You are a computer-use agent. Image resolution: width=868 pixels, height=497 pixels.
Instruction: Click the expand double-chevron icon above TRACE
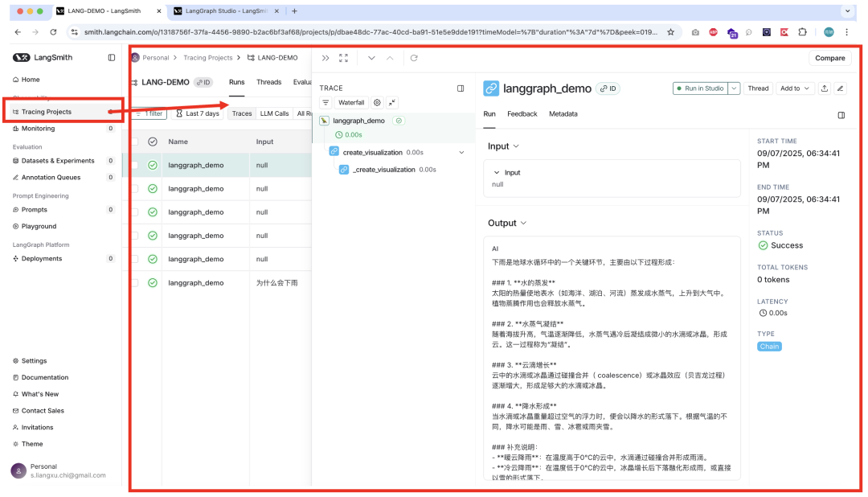click(x=325, y=58)
